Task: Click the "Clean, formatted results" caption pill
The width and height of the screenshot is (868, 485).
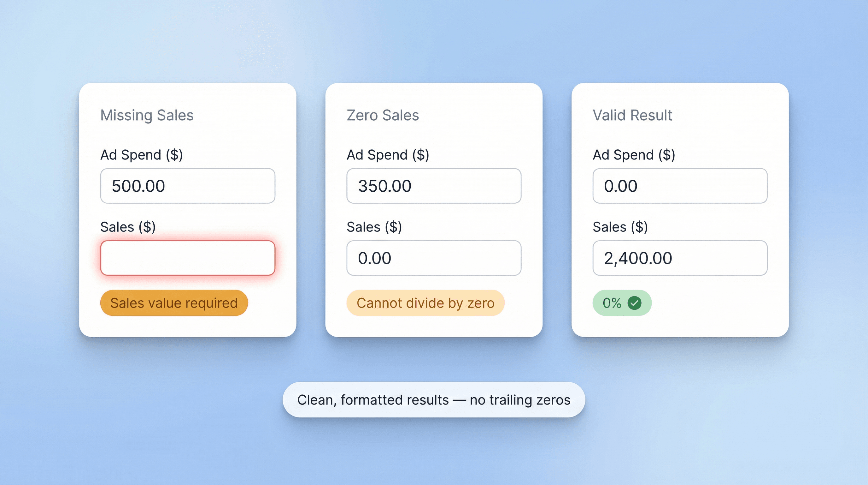Action: pos(434,400)
